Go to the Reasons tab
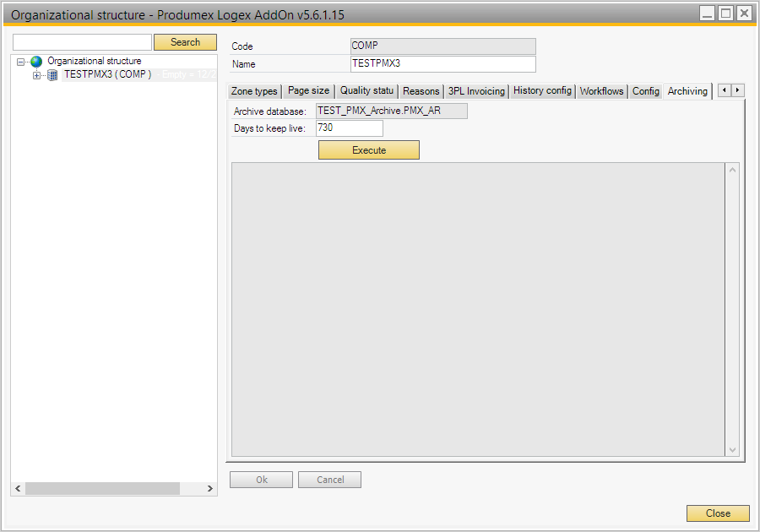The width and height of the screenshot is (760, 532). pyautogui.click(x=421, y=91)
